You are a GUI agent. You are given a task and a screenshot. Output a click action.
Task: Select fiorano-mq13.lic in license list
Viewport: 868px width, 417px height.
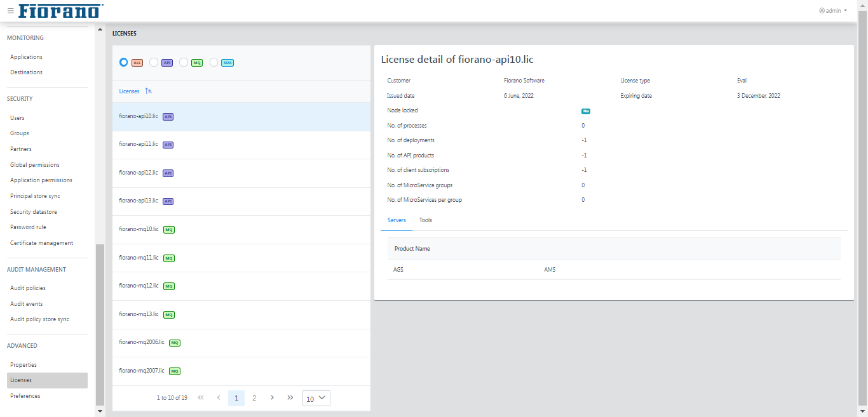(241, 314)
